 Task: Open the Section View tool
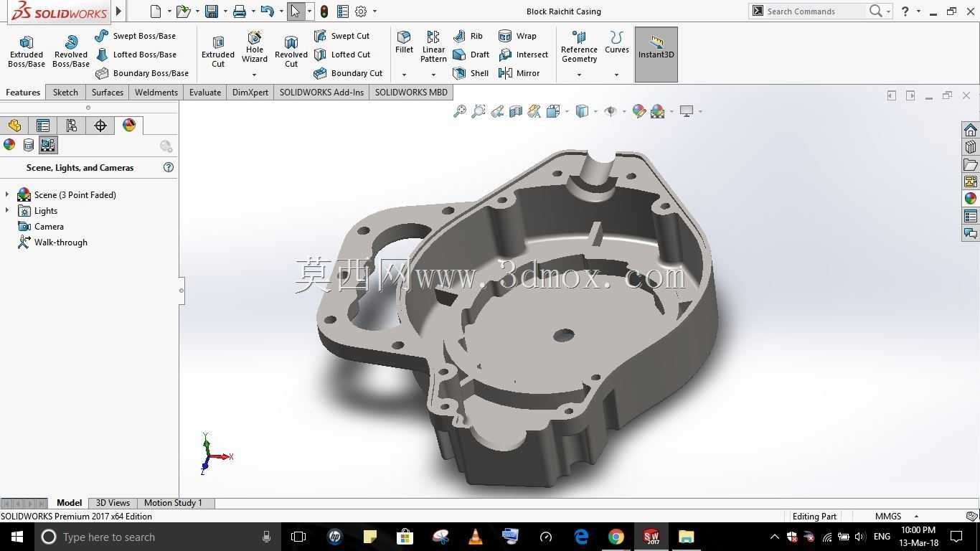click(x=516, y=111)
